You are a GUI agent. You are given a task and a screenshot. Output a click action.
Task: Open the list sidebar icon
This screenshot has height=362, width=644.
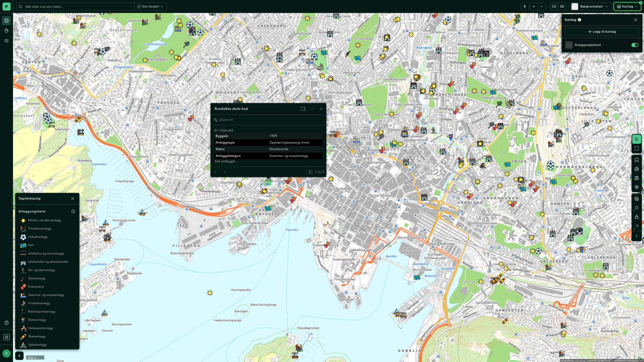pos(7,41)
